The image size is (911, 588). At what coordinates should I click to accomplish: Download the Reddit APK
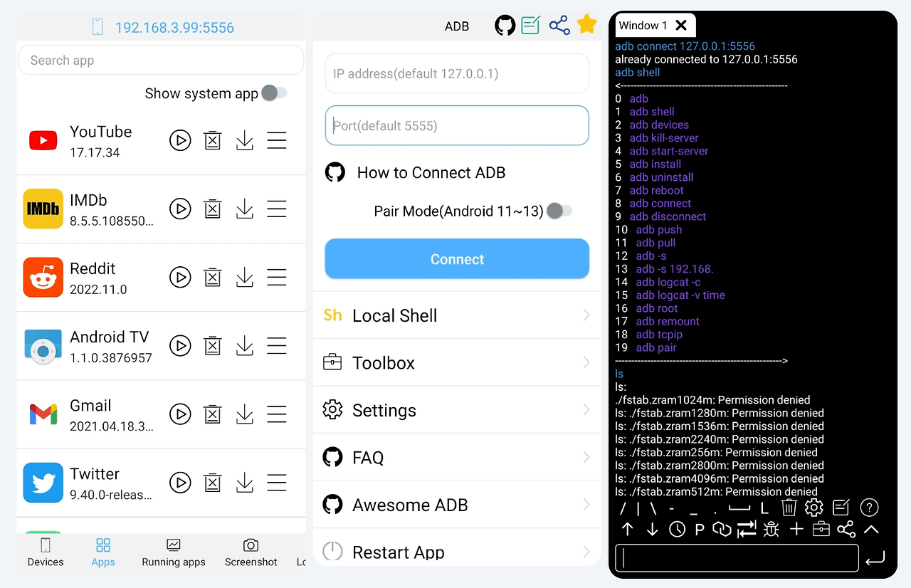[244, 277]
